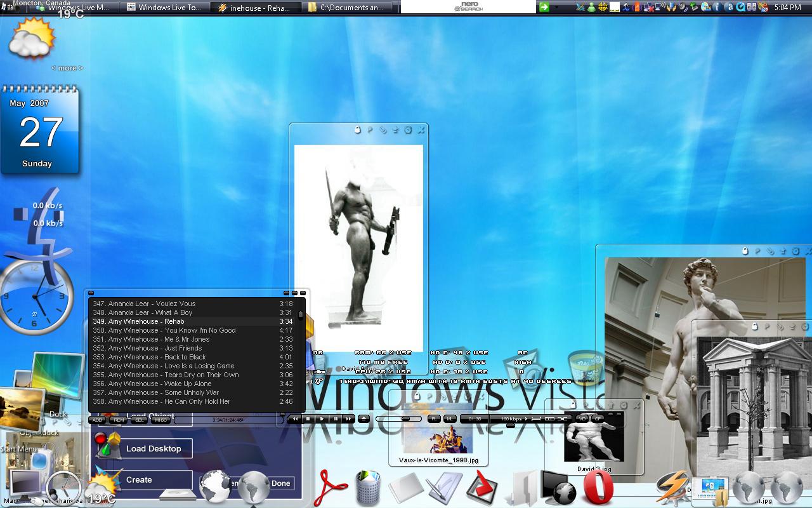Open the white folders dock icon

524,488
